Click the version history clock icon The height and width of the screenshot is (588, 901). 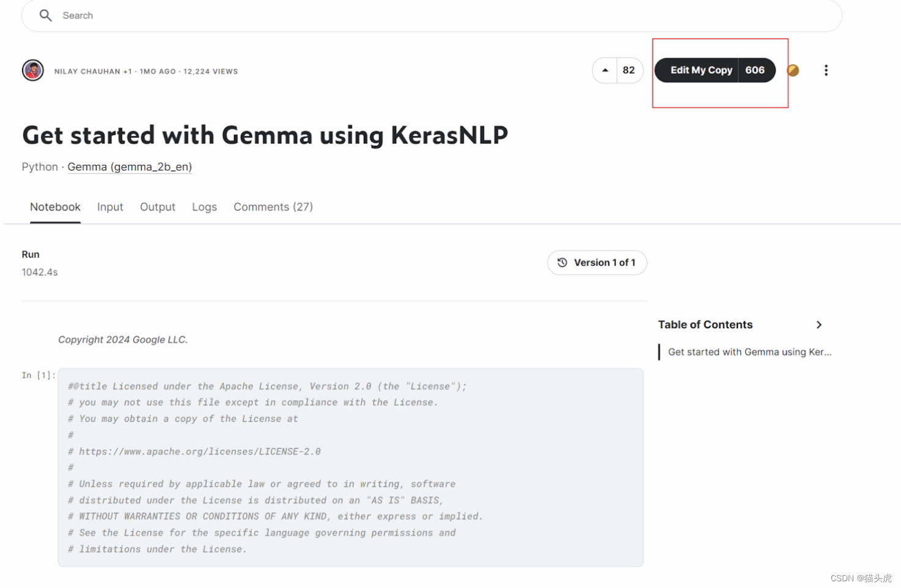562,263
